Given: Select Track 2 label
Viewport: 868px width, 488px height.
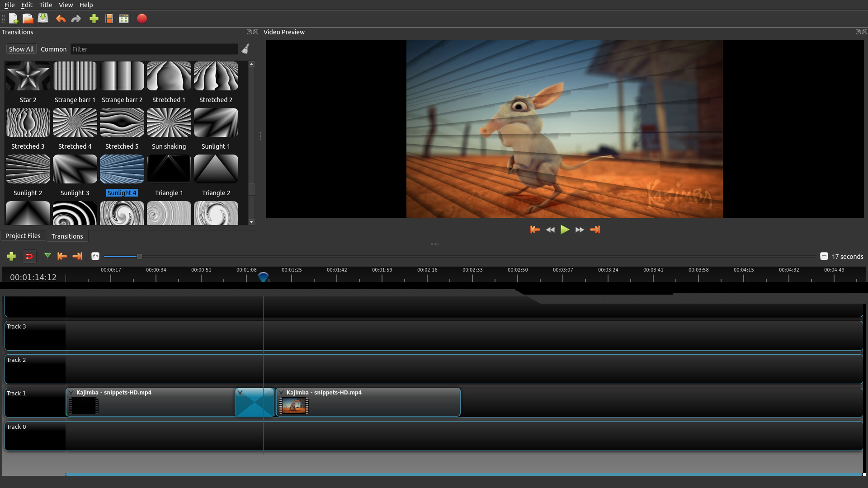Looking at the screenshot, I should (x=16, y=360).
